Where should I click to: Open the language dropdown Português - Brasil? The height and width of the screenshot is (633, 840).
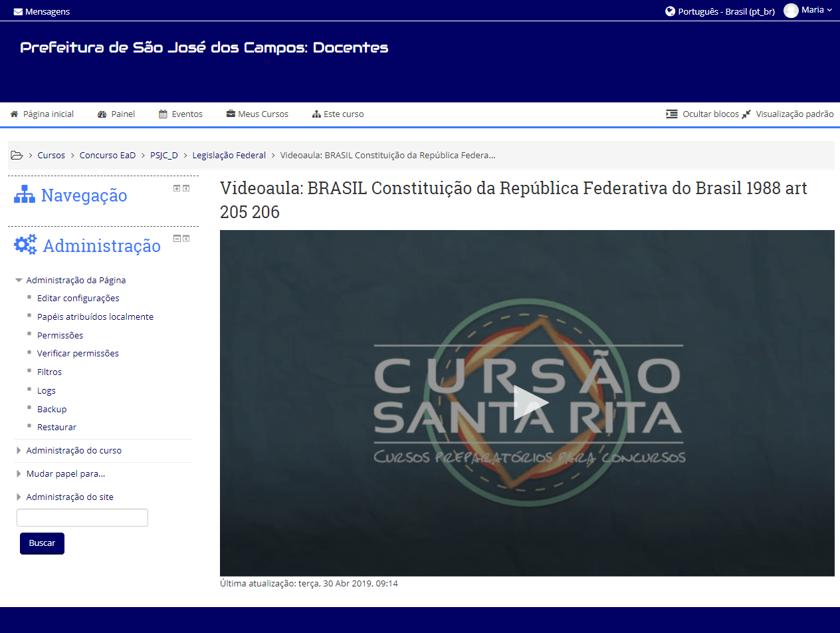coord(726,11)
